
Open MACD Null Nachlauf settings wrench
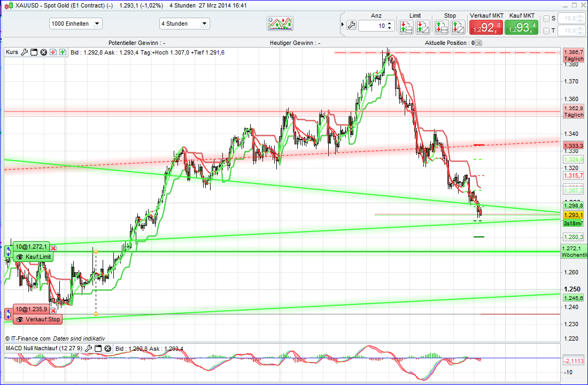point(89,348)
